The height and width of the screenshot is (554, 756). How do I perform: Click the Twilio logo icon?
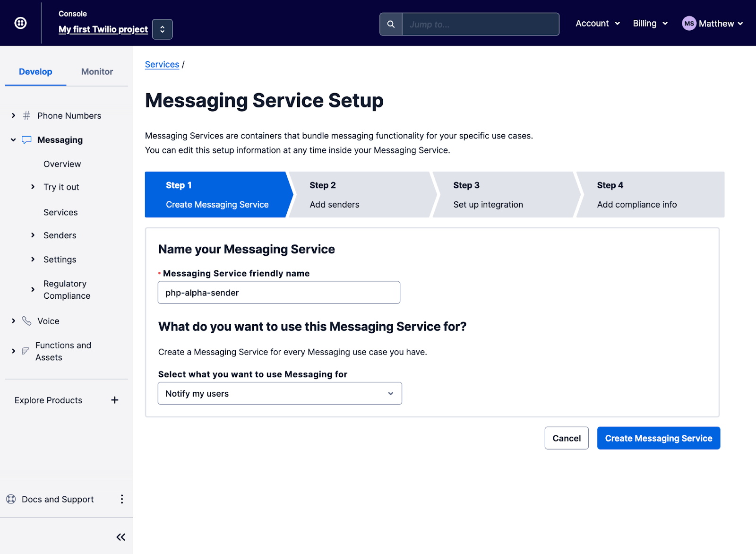20,23
